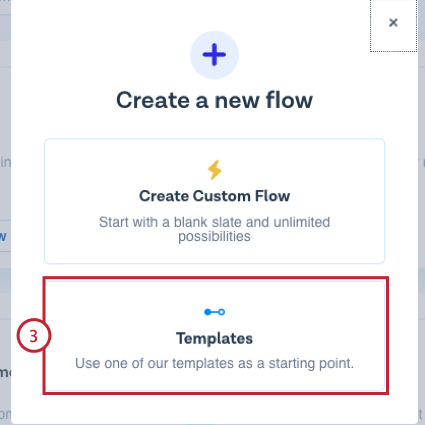Viewport: 425px width, 425px height.
Task: Select the Create Custom Flow card
Action: pos(214,201)
